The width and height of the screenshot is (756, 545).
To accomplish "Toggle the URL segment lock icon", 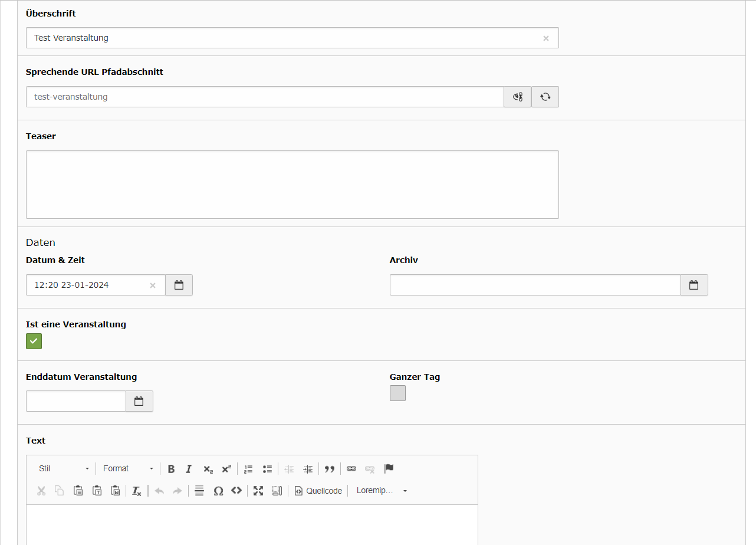I will [518, 97].
